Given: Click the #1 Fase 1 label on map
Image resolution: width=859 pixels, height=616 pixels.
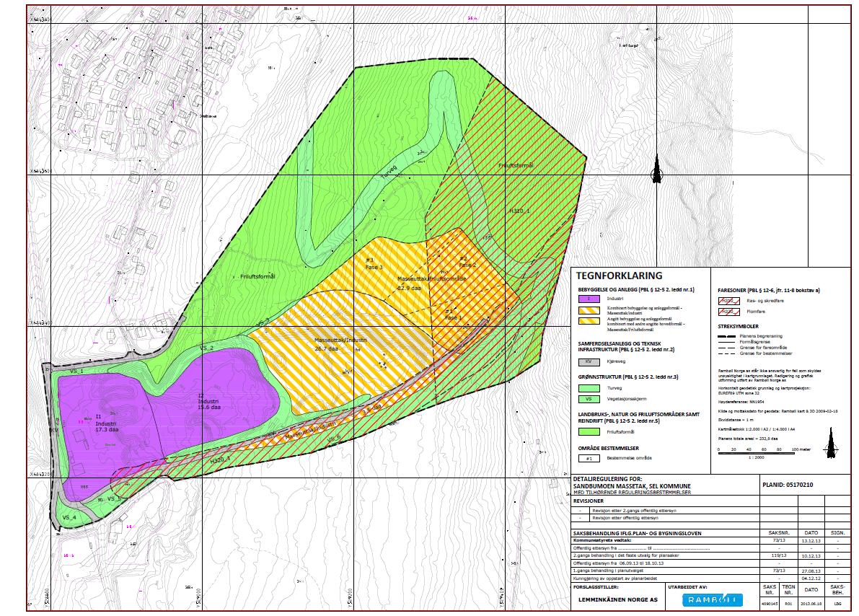Looking at the screenshot, I should tap(453, 314).
